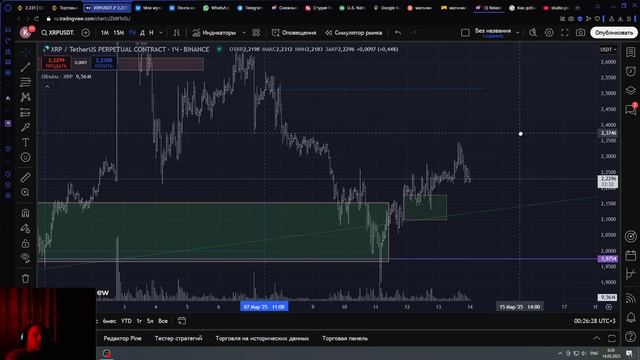Expand the USDT currency dropdown
The width and height of the screenshot is (640, 360).
608,49
